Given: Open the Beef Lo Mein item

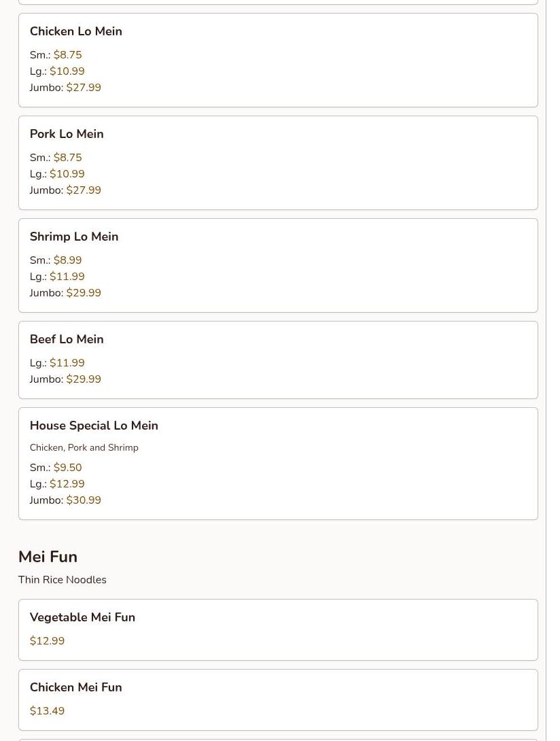Looking at the screenshot, I should coord(67,339).
